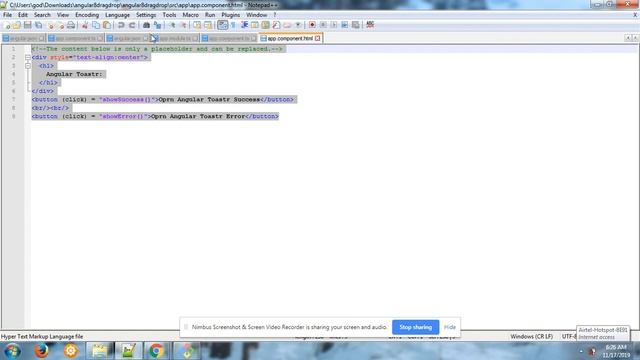Redo the edit via toolbar
640x360 pixels.
tap(132, 25)
